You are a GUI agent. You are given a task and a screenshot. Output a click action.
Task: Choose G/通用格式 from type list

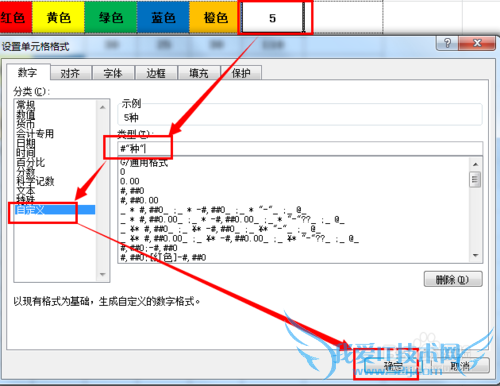[x=144, y=163]
